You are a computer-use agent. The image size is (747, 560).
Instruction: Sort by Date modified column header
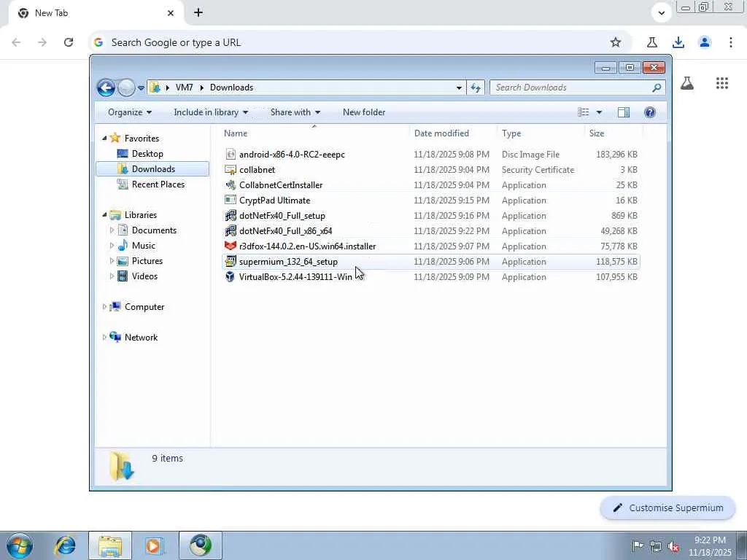[452, 133]
